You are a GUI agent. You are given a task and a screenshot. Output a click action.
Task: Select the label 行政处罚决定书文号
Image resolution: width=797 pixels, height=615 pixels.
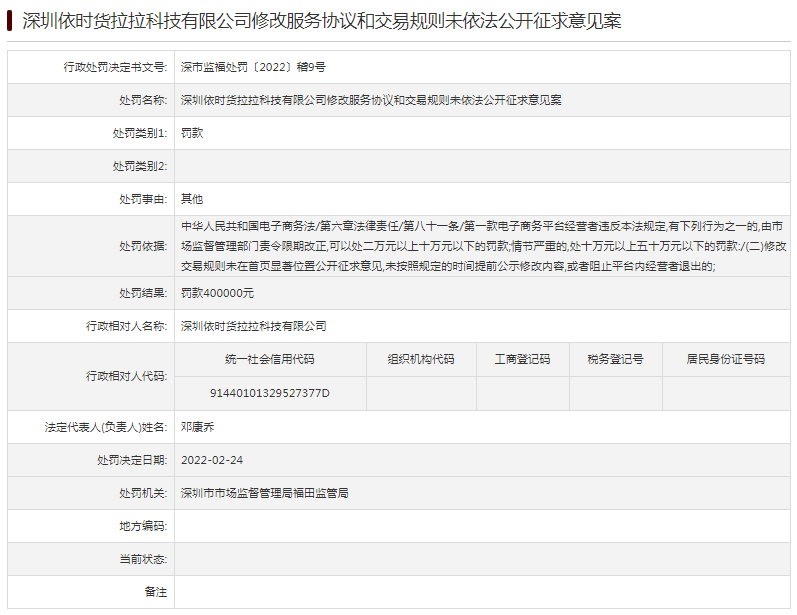(x=115, y=67)
